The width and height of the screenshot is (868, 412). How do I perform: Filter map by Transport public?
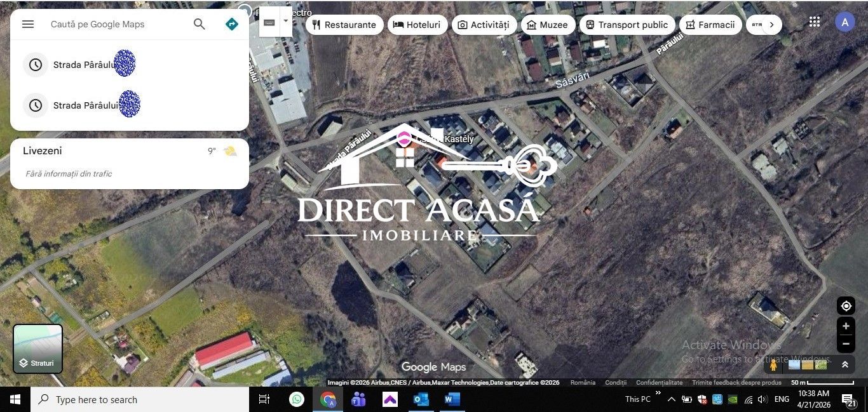tap(627, 25)
